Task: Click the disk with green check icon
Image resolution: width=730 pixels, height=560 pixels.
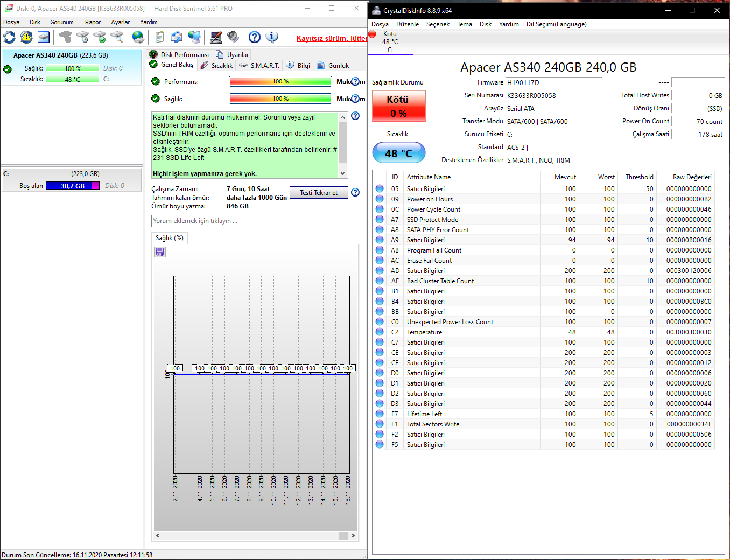Action: click(x=100, y=37)
